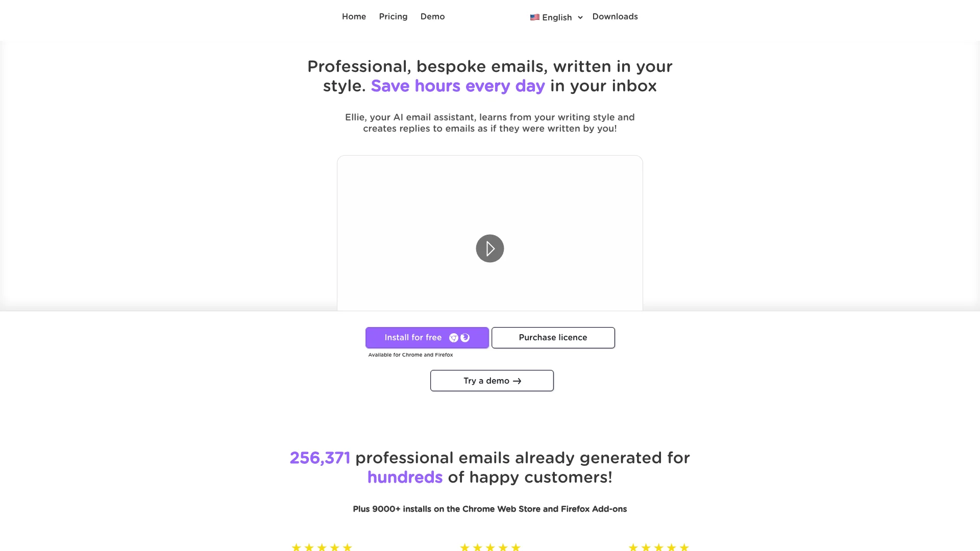Viewport: 980px width, 551px height.
Task: Click the 256,371 emails generated stat
Action: point(320,458)
